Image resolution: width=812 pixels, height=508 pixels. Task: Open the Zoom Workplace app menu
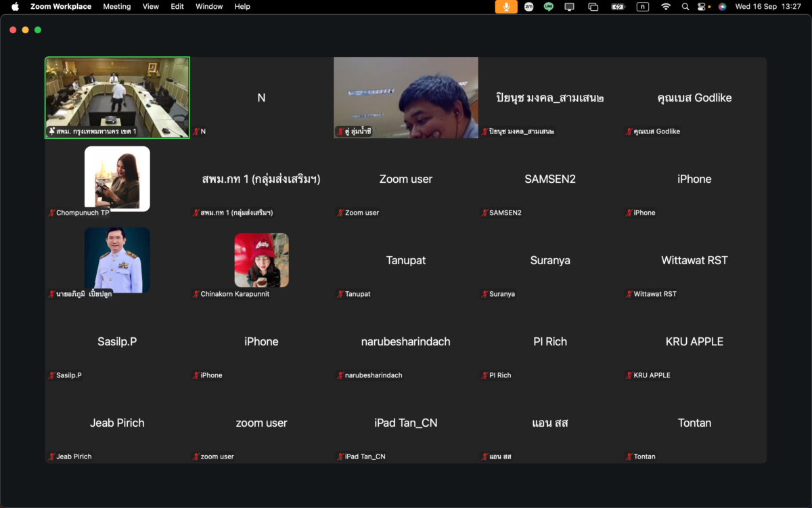click(61, 7)
